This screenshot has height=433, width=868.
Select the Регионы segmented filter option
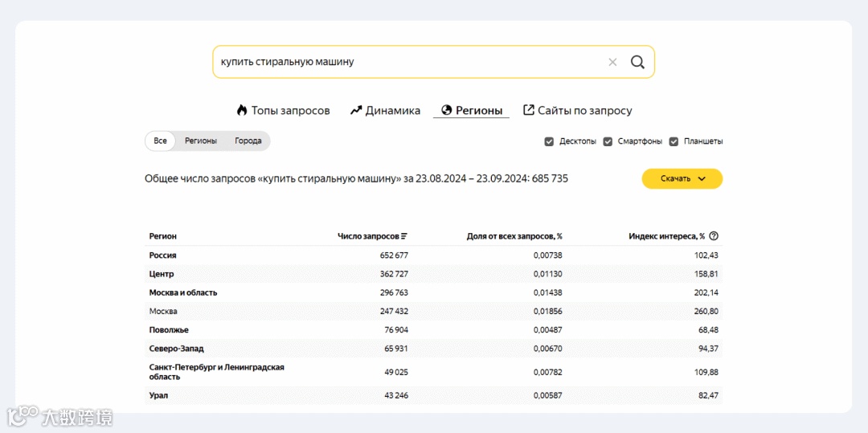pos(201,141)
